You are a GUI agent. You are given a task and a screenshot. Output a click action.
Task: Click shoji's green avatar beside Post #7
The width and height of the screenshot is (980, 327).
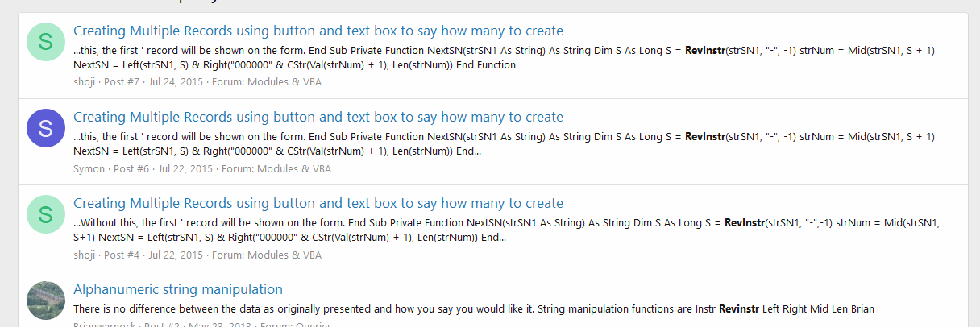(46, 42)
